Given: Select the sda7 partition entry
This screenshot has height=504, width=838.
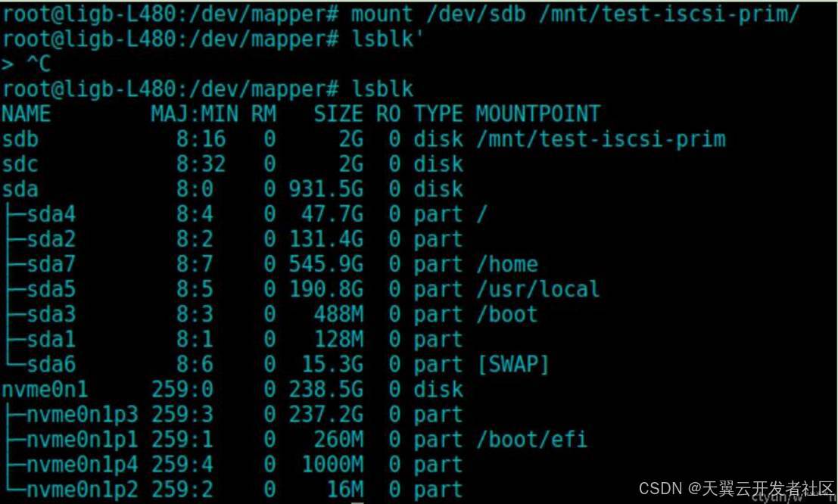Looking at the screenshot, I should pos(51,264).
